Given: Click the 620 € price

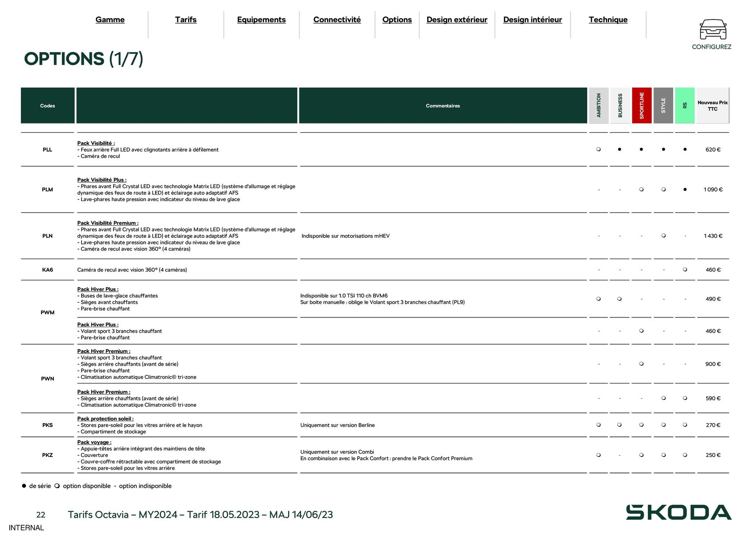Looking at the screenshot, I should click(713, 150).
